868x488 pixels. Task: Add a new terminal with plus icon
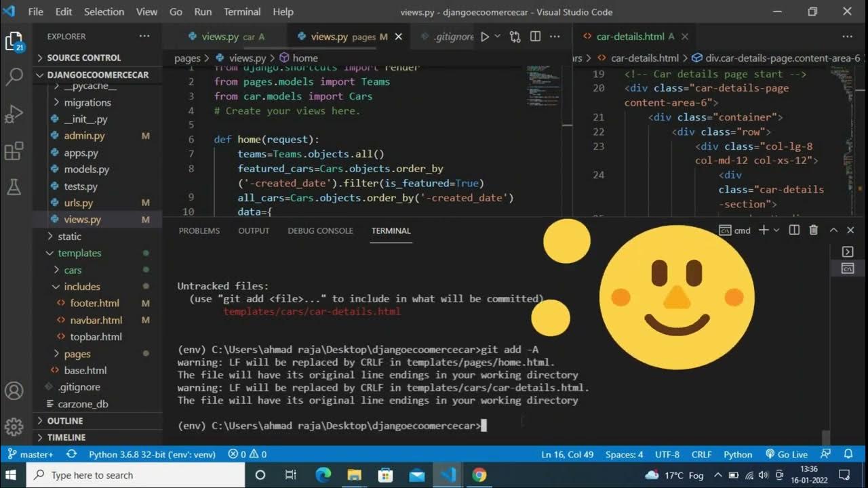tap(763, 230)
